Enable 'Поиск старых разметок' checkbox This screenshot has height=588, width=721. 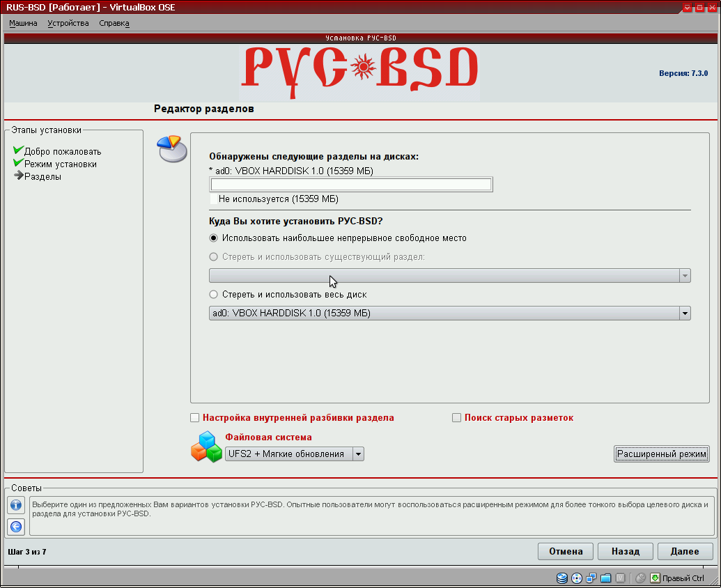(456, 418)
